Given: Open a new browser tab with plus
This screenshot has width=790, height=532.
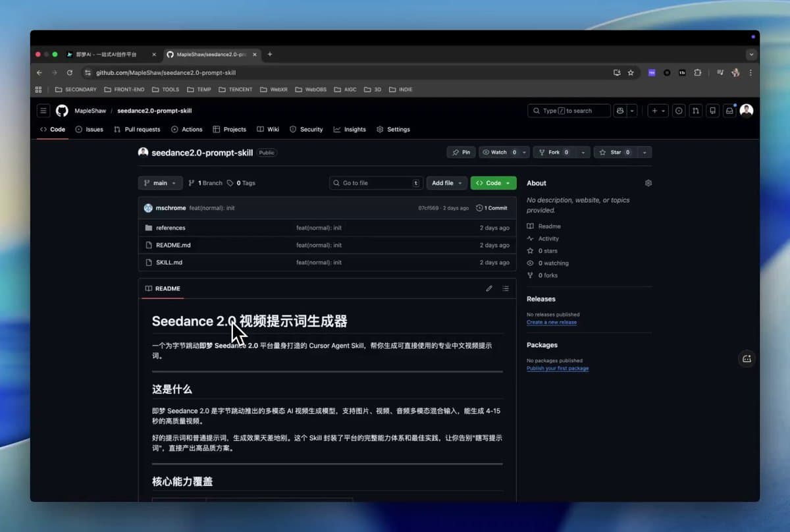Looking at the screenshot, I should point(270,54).
